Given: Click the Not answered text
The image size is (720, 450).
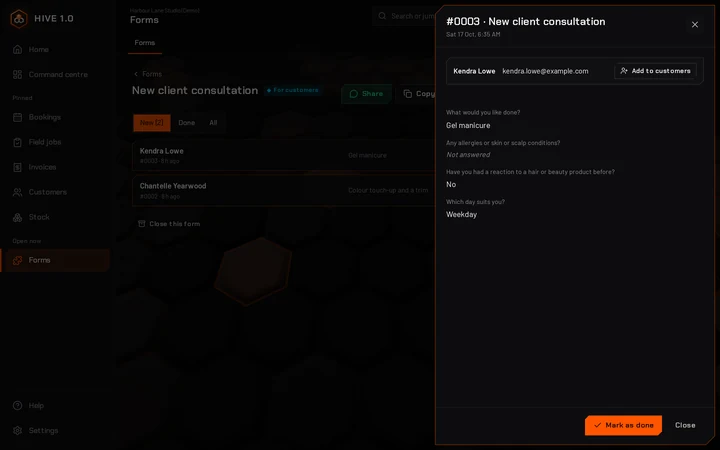Looking at the screenshot, I should [x=468, y=155].
